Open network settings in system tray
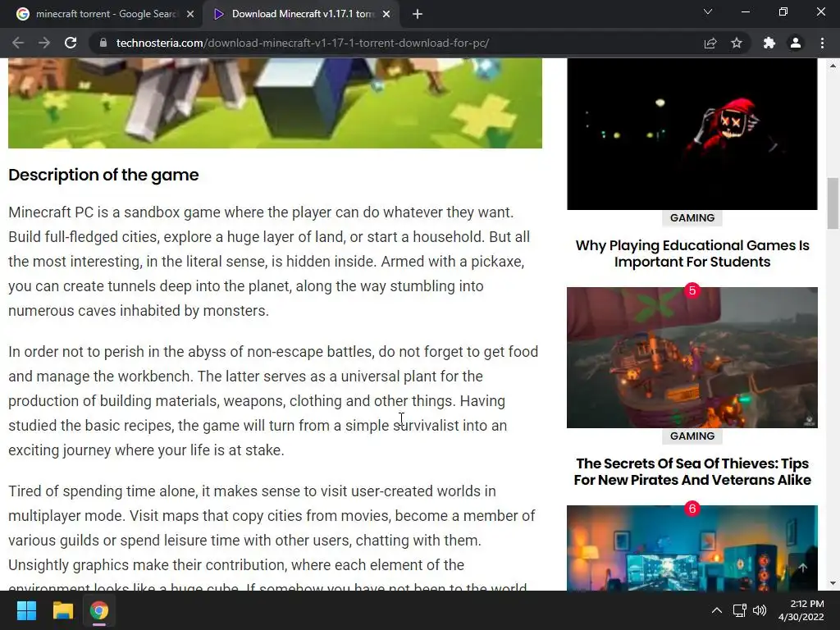840x630 pixels. [739, 610]
